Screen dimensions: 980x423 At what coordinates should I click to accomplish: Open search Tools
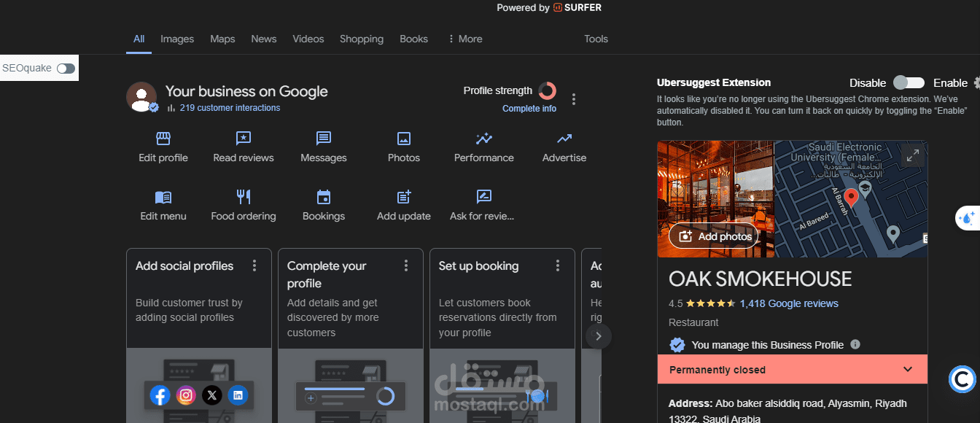[596, 39]
